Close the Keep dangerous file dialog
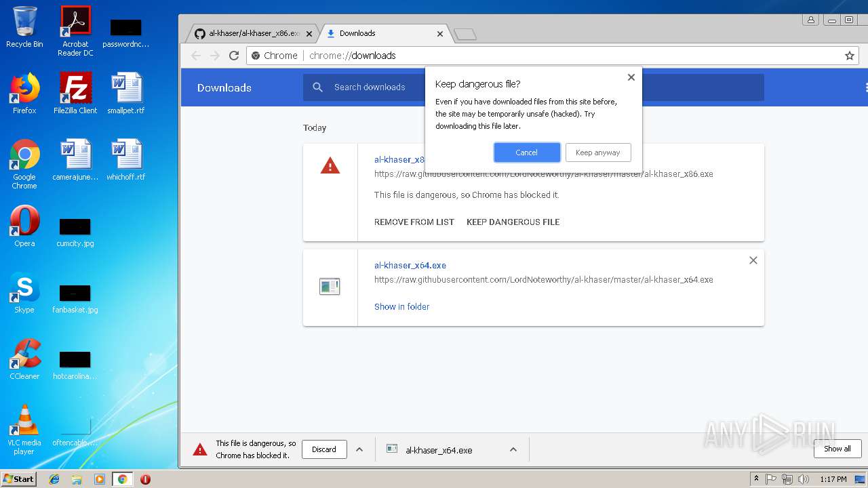 [x=631, y=77]
